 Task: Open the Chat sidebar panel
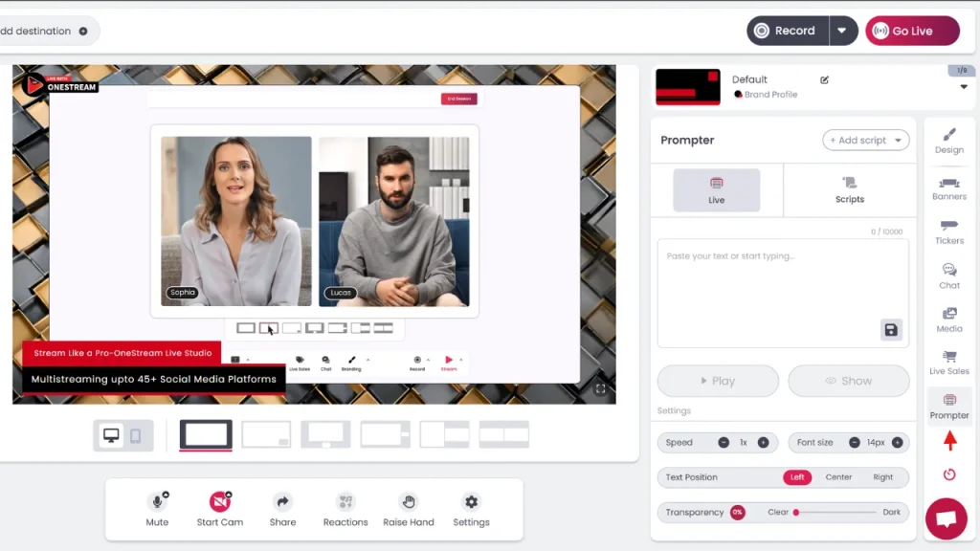click(x=948, y=275)
